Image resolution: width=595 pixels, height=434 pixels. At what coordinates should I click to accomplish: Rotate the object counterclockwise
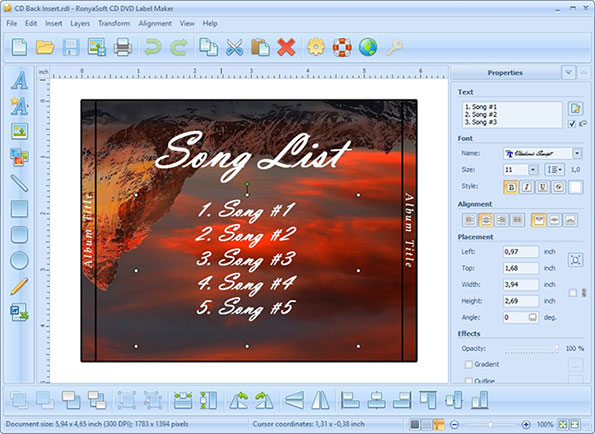(239, 400)
